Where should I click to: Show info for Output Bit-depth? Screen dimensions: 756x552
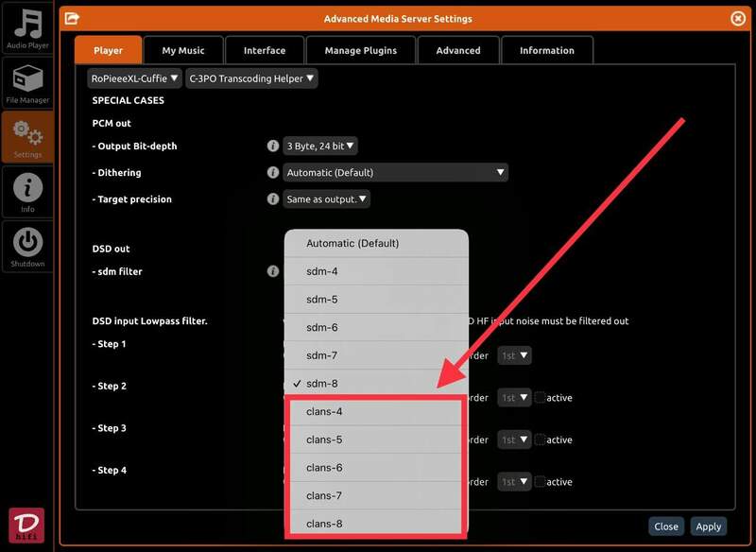273,147
